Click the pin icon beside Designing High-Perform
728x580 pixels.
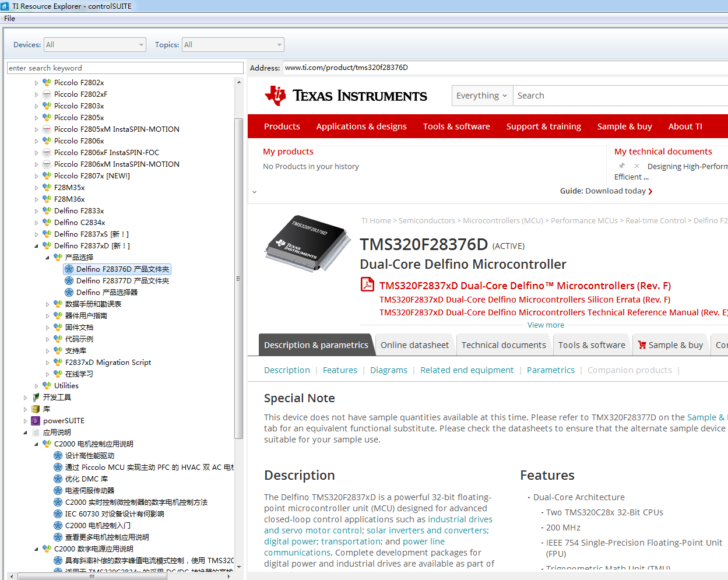(x=622, y=166)
